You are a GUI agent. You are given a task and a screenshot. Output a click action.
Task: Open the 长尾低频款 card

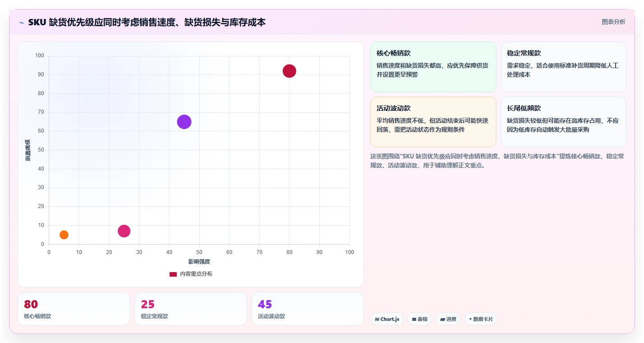[x=563, y=122]
